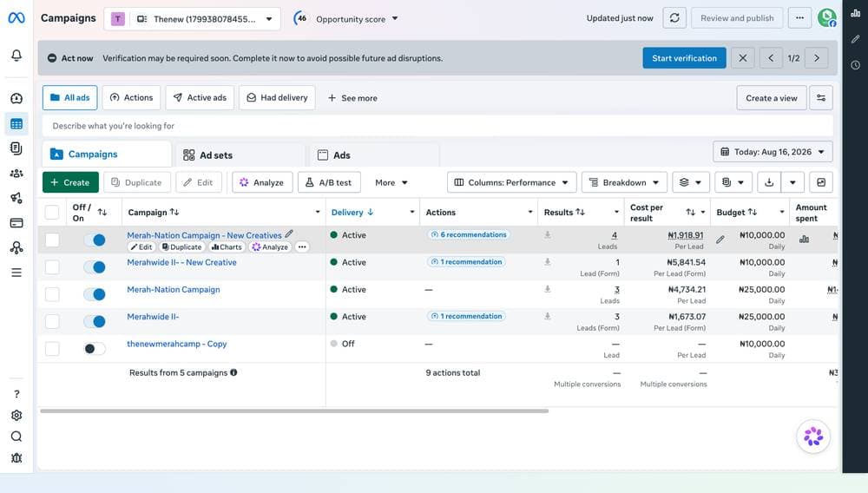Screen dimensions: 868x493
Task: Select the Active ads view
Action: pos(200,98)
